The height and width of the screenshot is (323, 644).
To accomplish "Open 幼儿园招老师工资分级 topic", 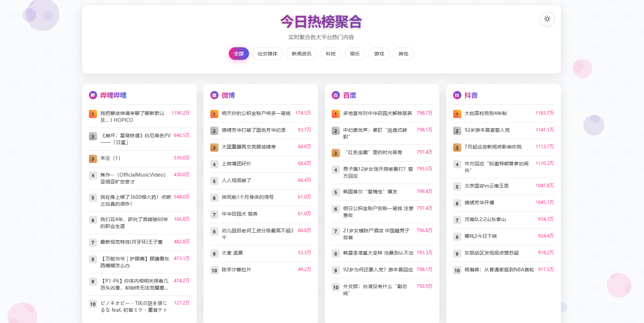I will tap(258, 234).
